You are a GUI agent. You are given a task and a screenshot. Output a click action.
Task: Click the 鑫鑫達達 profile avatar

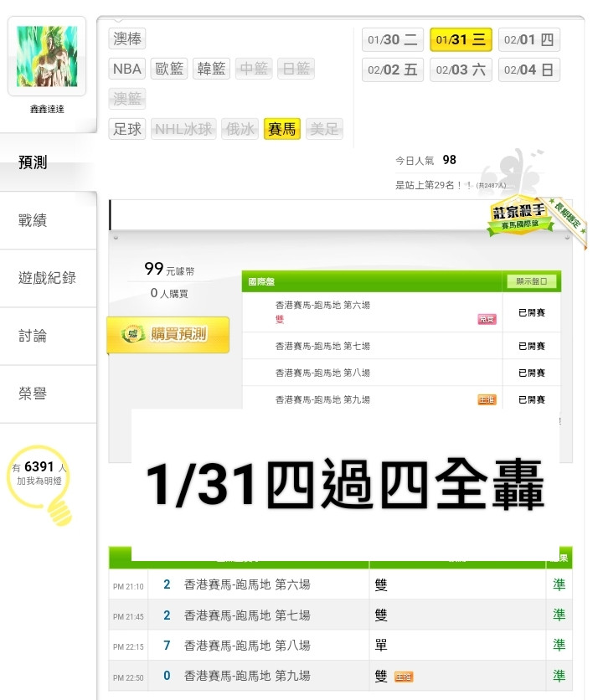[x=47, y=56]
